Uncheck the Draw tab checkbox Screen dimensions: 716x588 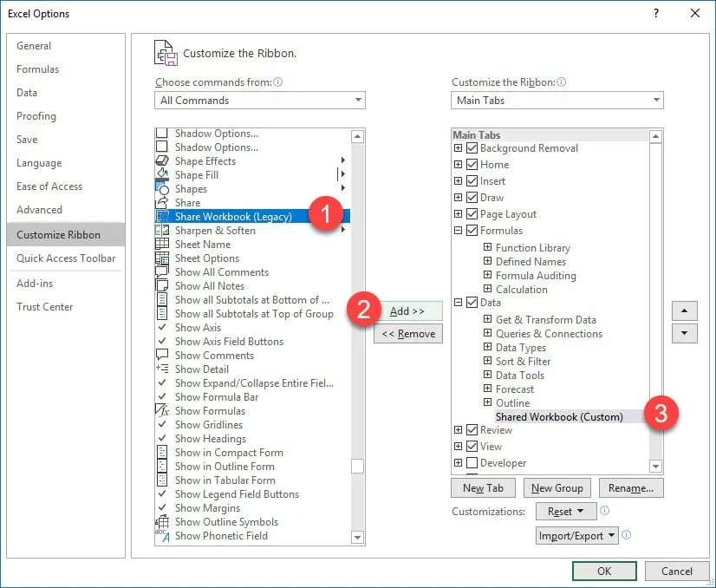coord(472,198)
